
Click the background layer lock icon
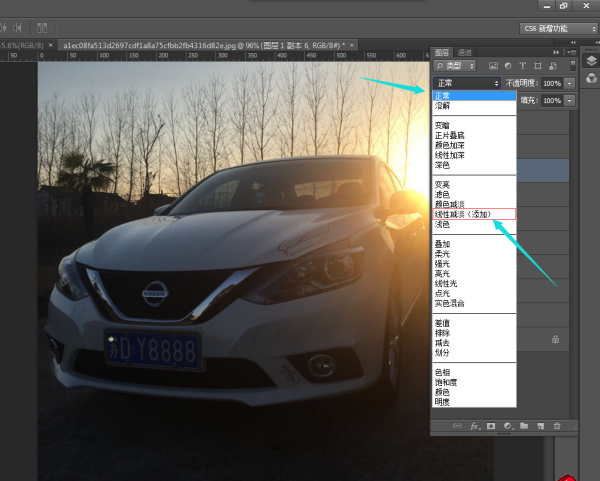click(x=555, y=339)
